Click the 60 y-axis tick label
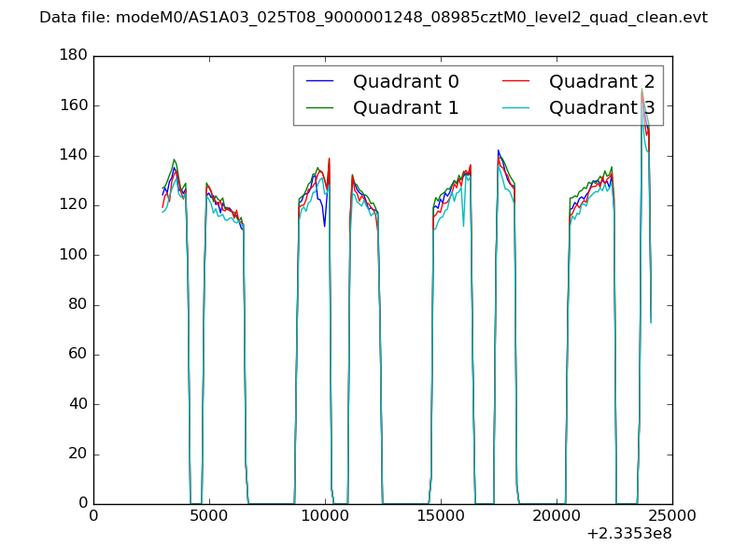The height and width of the screenshot is (560, 747). [78, 355]
